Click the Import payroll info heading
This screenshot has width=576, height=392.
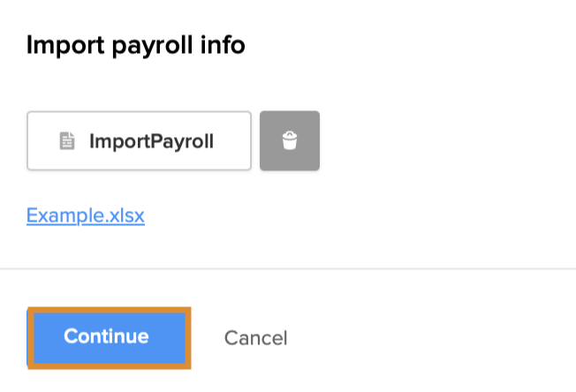tap(136, 45)
